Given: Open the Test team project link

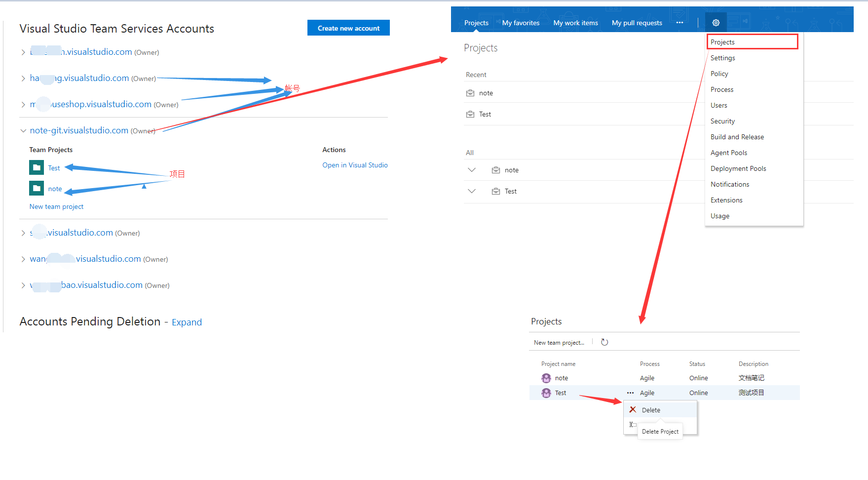Looking at the screenshot, I should click(54, 168).
